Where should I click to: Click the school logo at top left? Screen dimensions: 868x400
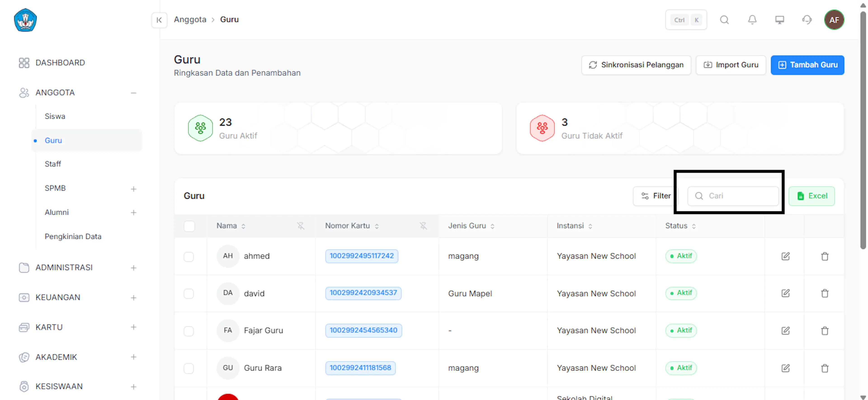pyautogui.click(x=25, y=20)
